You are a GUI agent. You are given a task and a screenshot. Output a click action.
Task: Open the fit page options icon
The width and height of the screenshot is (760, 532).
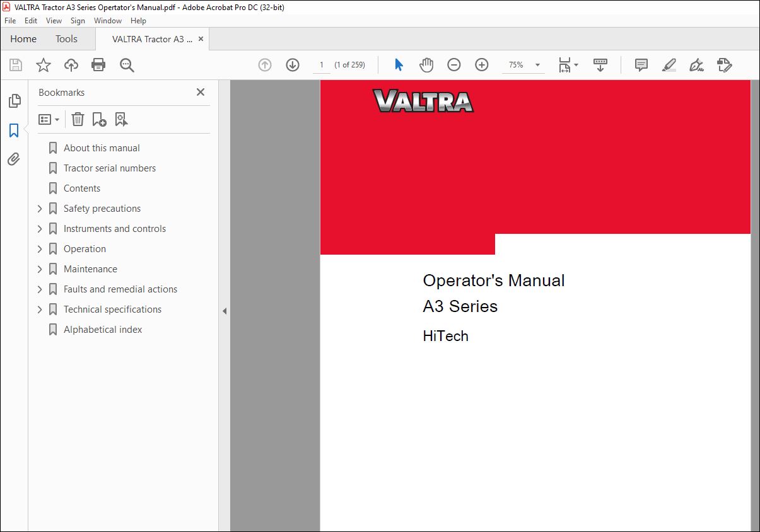click(x=568, y=65)
